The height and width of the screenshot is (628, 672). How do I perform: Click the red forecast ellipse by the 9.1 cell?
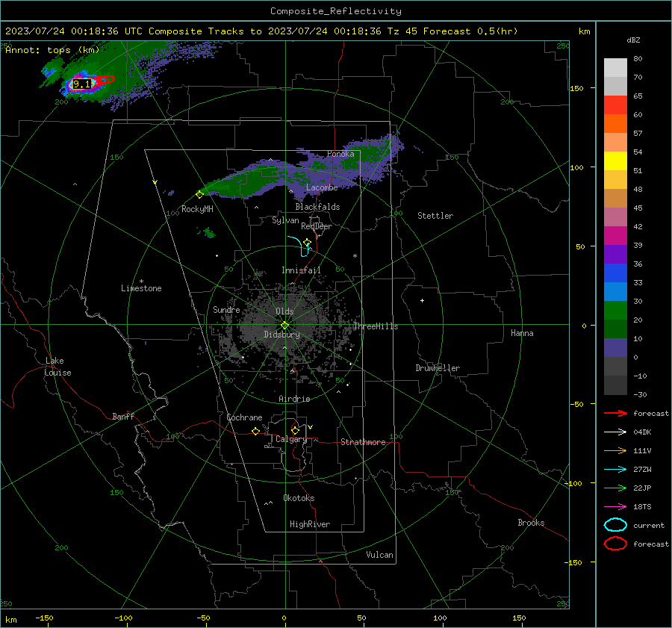pos(104,80)
